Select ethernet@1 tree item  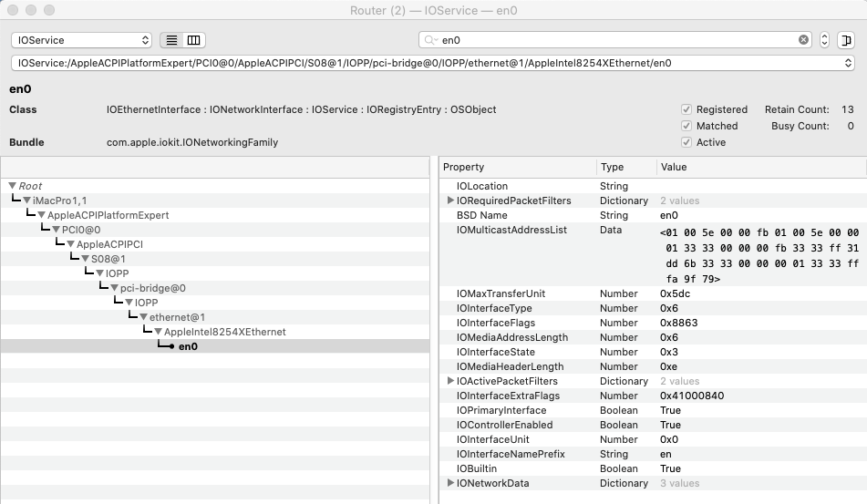point(177,317)
